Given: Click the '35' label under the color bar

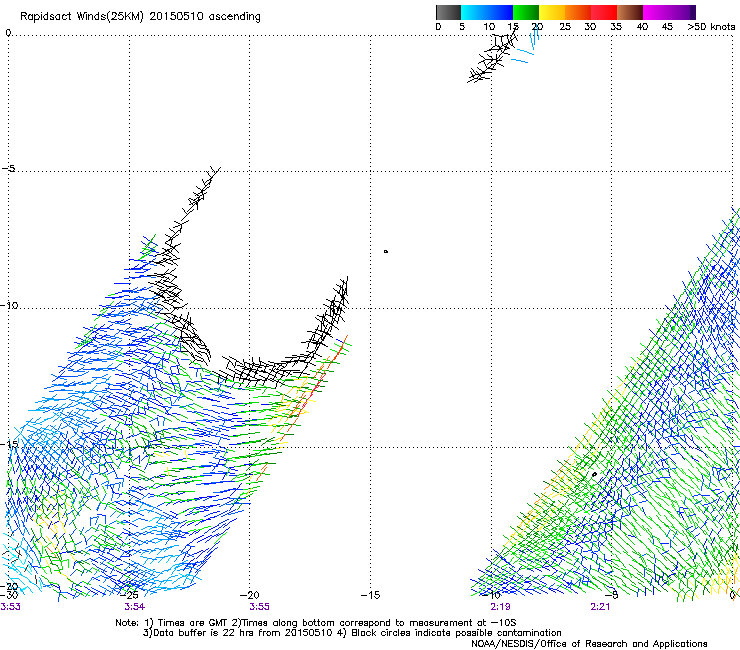Looking at the screenshot, I should 616,27.
